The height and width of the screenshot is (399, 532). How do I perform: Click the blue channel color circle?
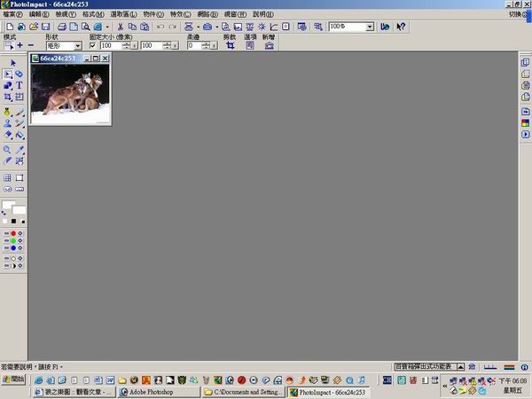[x=13, y=248]
